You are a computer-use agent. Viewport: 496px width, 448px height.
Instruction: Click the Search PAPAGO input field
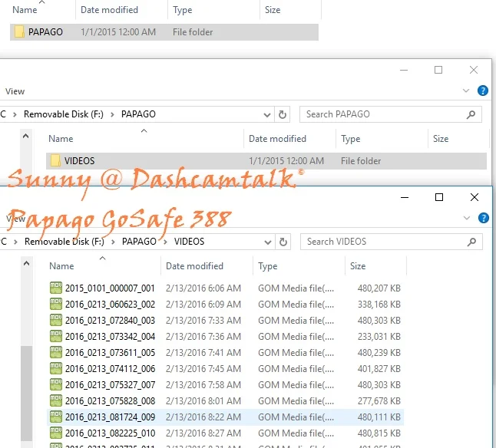coord(391,114)
